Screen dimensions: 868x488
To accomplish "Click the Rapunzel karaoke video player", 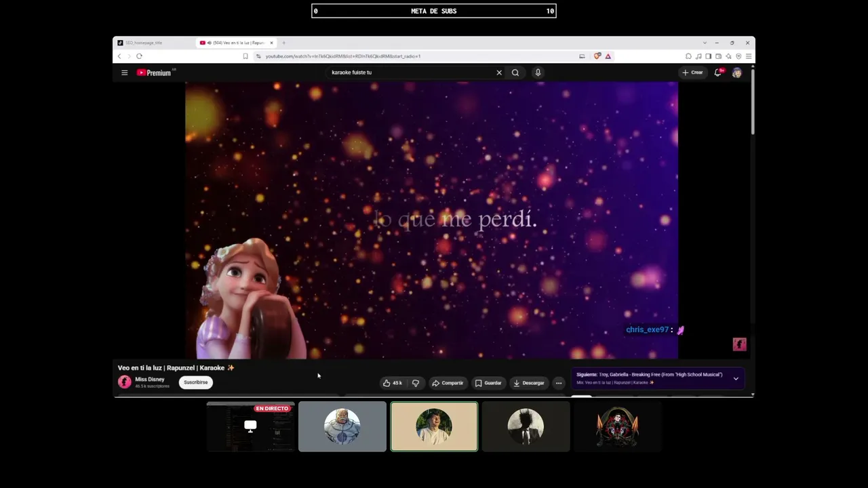I will (x=431, y=220).
